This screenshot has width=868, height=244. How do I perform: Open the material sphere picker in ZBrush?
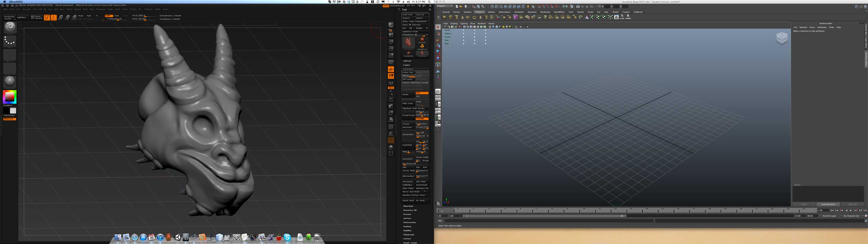click(x=9, y=82)
